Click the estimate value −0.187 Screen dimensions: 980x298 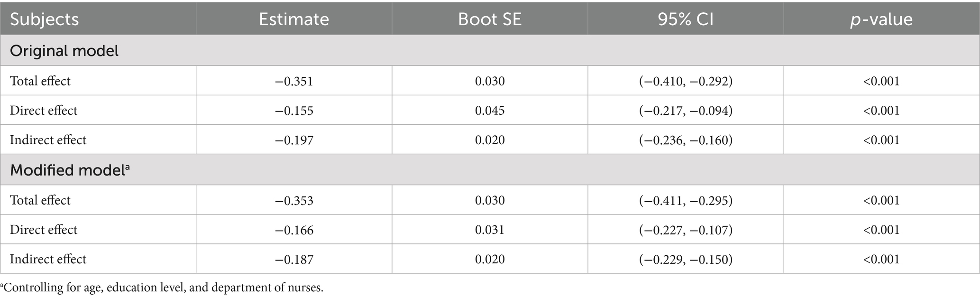[x=294, y=259]
